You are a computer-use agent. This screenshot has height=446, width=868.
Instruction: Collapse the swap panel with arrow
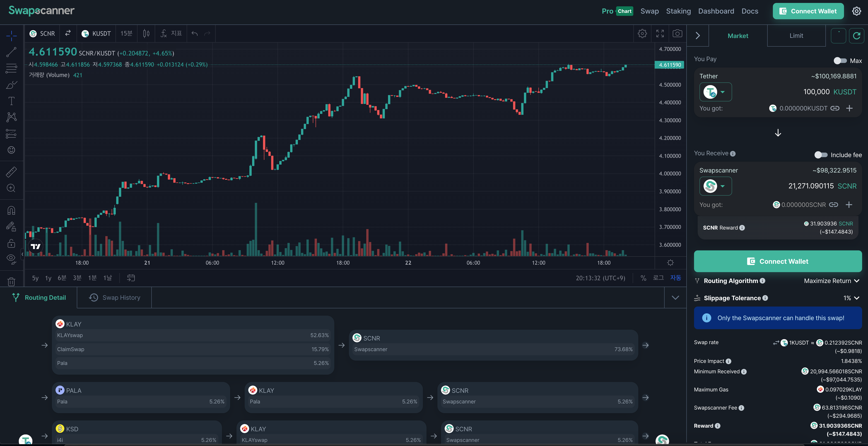pyautogui.click(x=698, y=36)
